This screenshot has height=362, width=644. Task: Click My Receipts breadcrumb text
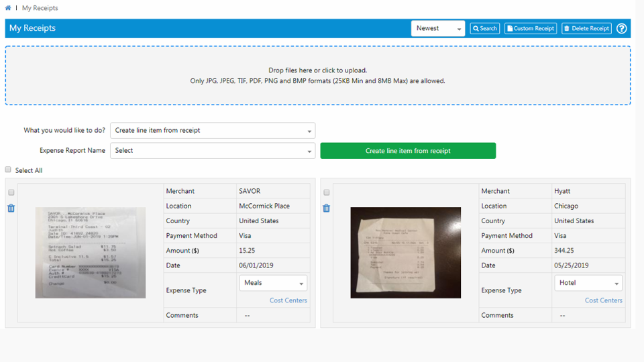[40, 8]
